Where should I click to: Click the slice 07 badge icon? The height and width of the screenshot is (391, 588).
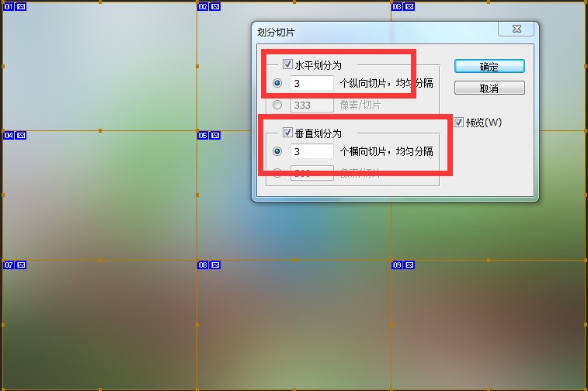pos(14,265)
